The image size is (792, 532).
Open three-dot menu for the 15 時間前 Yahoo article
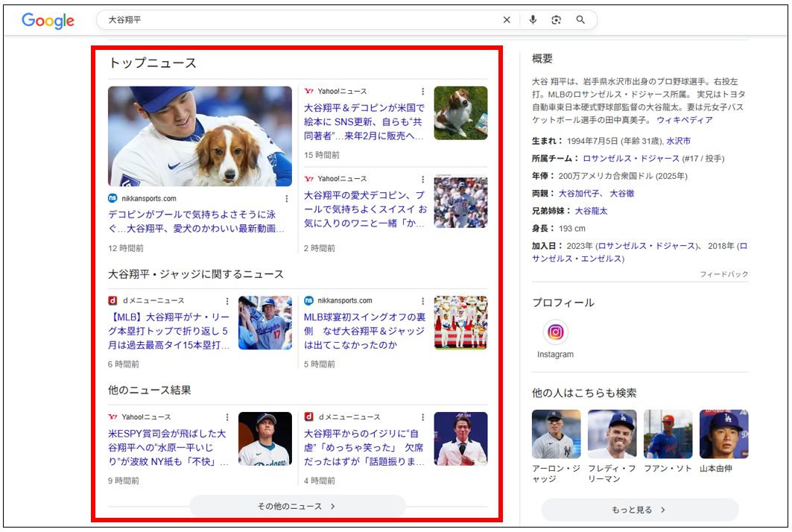pyautogui.click(x=422, y=92)
